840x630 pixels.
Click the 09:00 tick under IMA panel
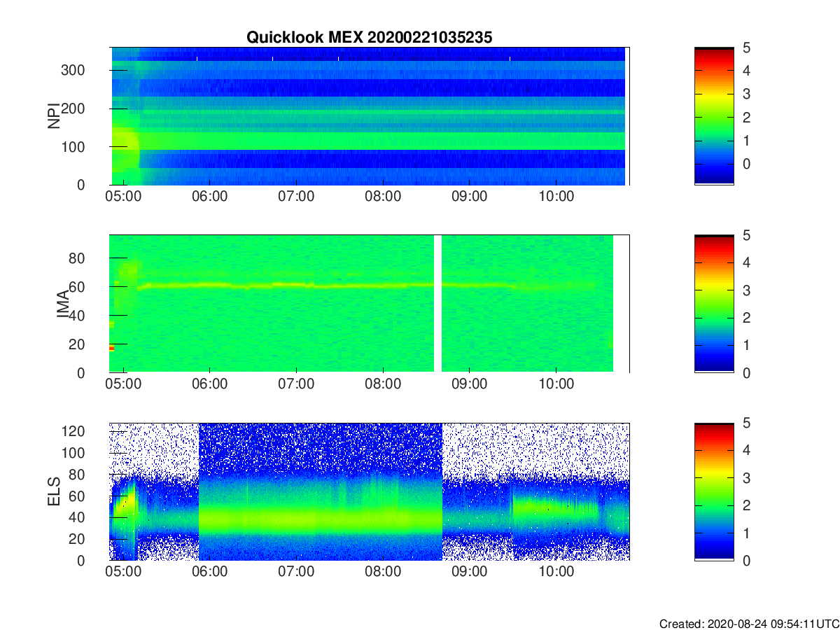point(469,384)
